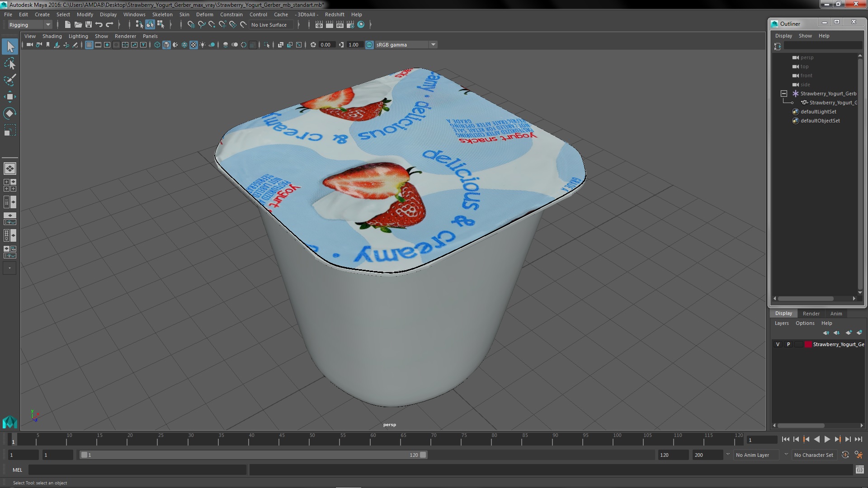Image resolution: width=868 pixels, height=488 pixels.
Task: Open the Render View window
Action: pos(319,25)
